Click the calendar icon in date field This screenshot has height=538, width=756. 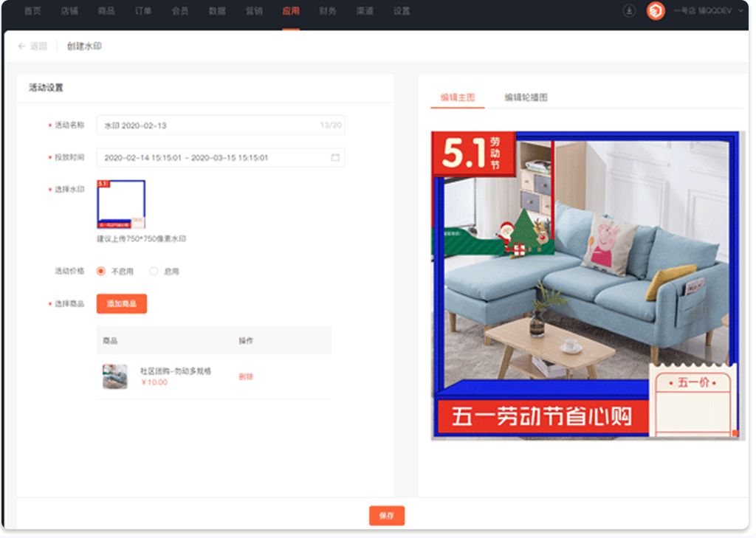[x=335, y=157]
